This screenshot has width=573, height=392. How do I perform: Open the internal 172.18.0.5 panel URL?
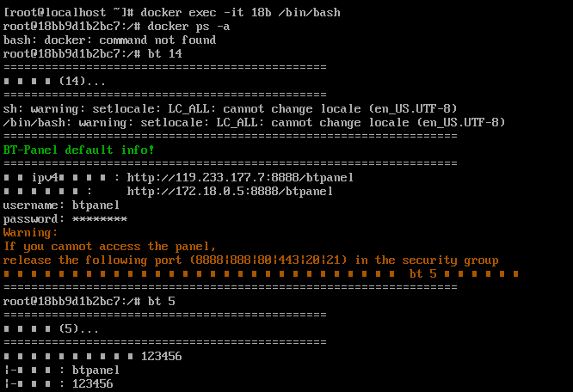230,192
